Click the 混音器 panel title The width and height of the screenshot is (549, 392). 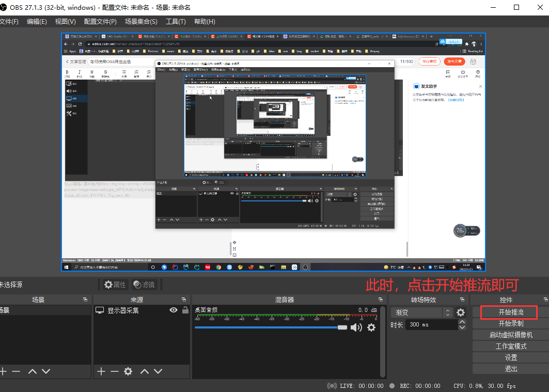point(285,300)
